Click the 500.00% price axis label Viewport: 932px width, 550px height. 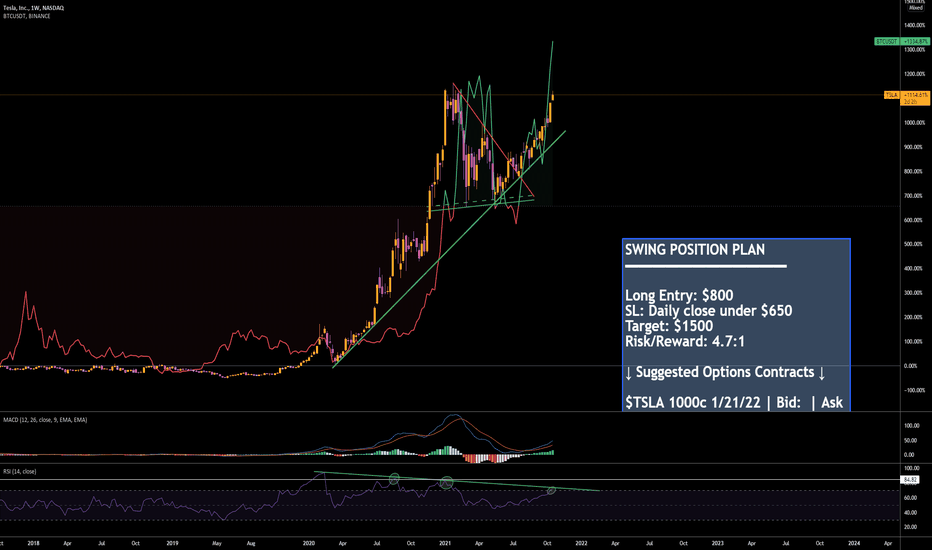tap(914, 244)
